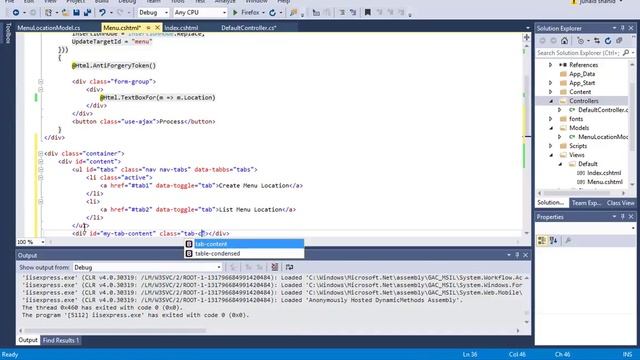Click the Refresh browser toolbar icon

272,13
